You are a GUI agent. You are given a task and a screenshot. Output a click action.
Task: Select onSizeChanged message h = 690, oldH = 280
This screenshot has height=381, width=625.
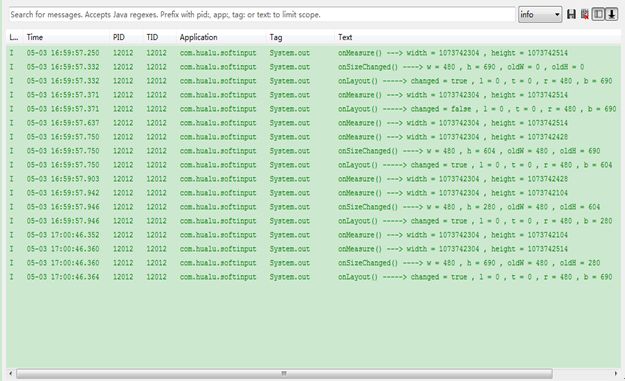pos(469,263)
